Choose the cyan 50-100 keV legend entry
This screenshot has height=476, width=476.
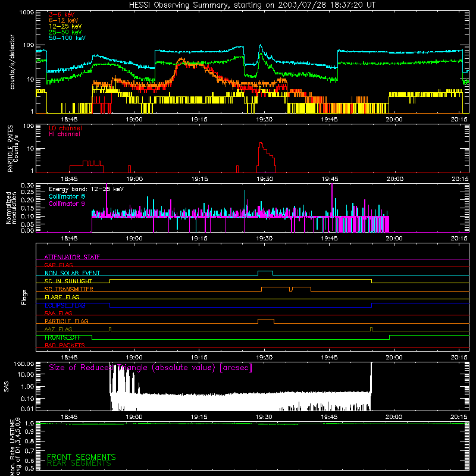click(67, 38)
